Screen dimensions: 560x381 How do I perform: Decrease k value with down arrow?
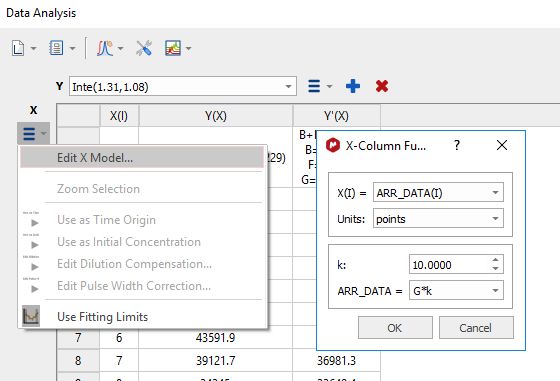496,269
